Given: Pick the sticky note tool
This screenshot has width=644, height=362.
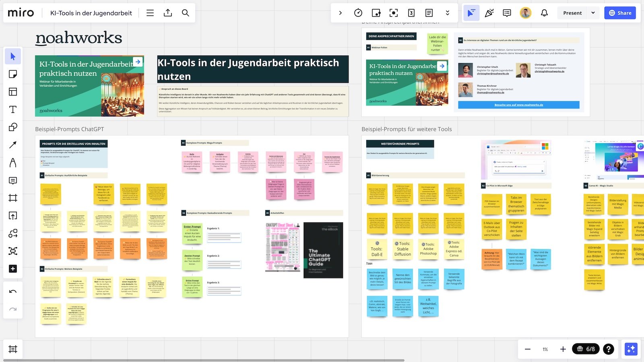Looking at the screenshot, I should pyautogui.click(x=13, y=74).
